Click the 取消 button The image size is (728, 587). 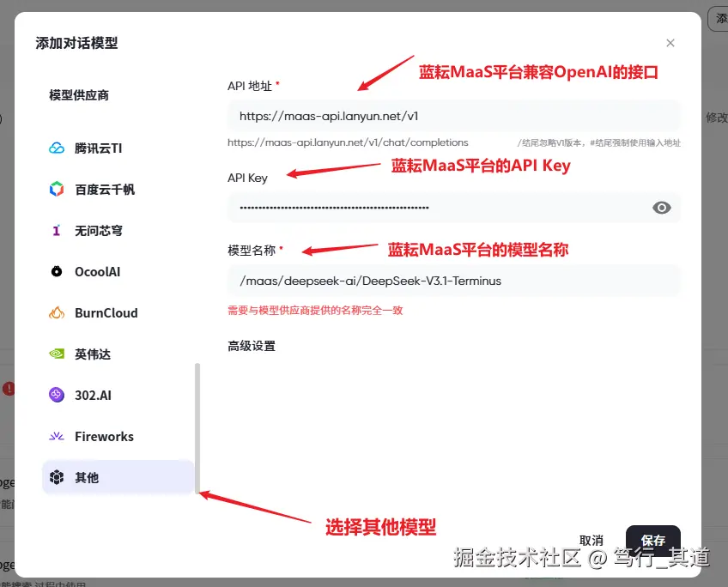pos(591,541)
